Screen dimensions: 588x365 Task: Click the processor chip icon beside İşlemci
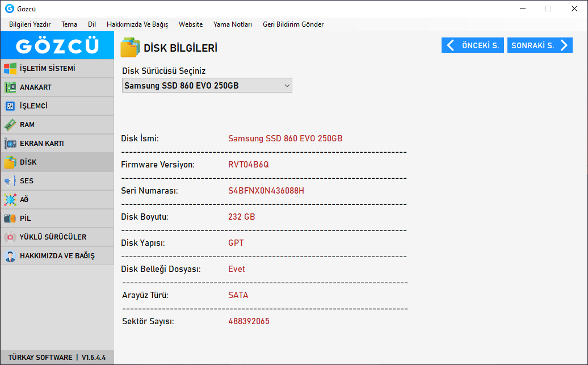(10, 106)
